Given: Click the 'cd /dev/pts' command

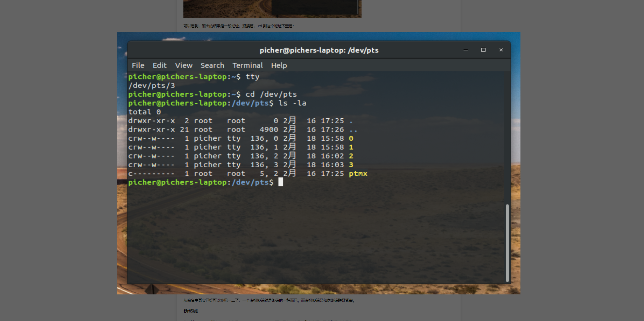Looking at the screenshot, I should point(271,94).
